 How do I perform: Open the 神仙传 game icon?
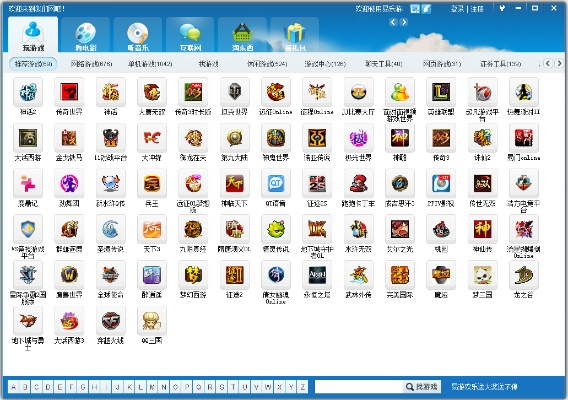point(482,229)
